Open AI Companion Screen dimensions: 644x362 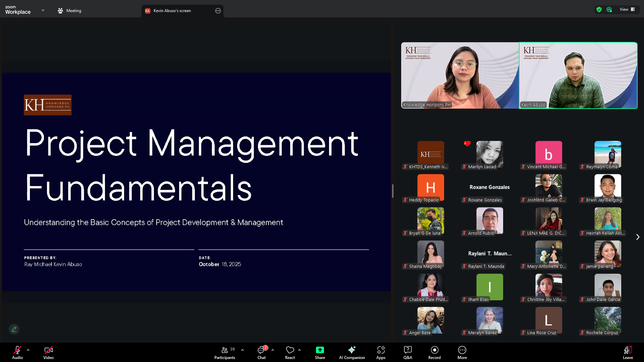pyautogui.click(x=352, y=353)
